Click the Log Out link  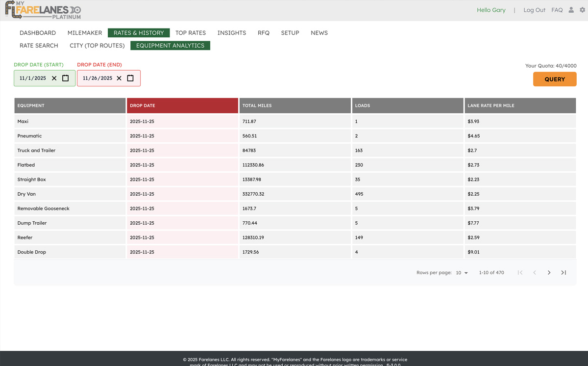coord(534,10)
